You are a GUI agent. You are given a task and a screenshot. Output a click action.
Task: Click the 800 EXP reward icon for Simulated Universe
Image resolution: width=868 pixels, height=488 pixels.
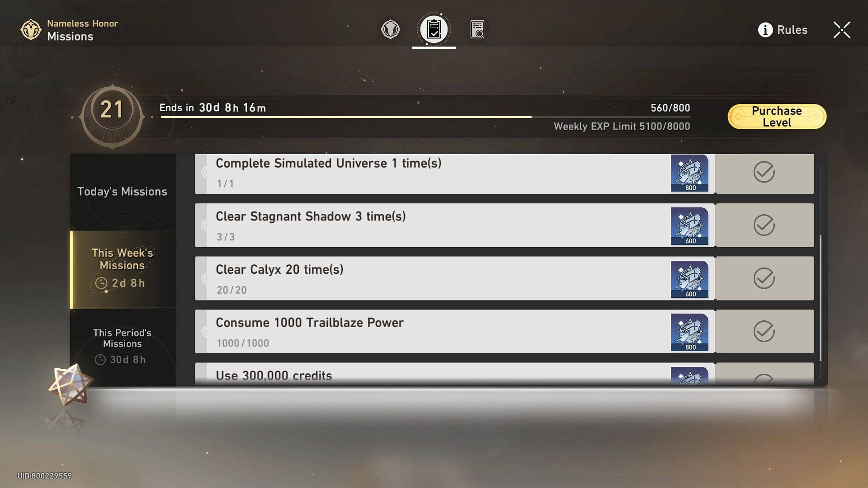[x=689, y=172]
